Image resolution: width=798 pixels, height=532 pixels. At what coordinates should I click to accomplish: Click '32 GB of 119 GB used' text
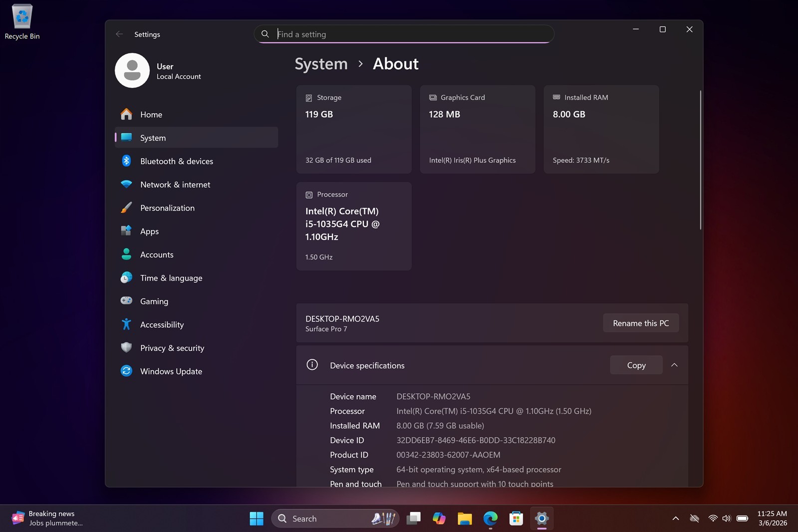click(338, 160)
